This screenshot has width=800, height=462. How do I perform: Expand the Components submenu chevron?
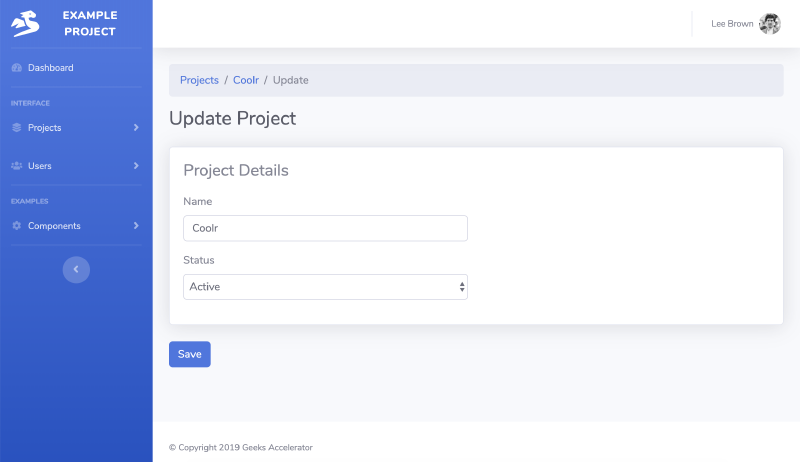tap(136, 226)
